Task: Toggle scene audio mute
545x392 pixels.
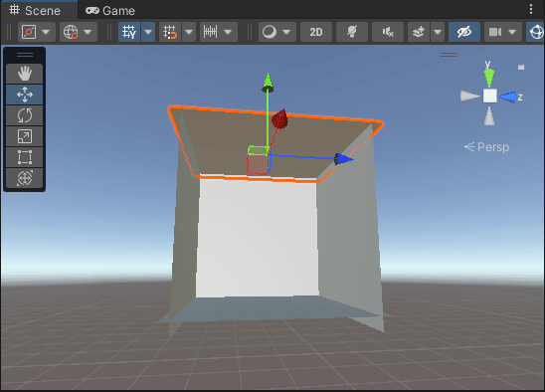Action: pyautogui.click(x=388, y=32)
